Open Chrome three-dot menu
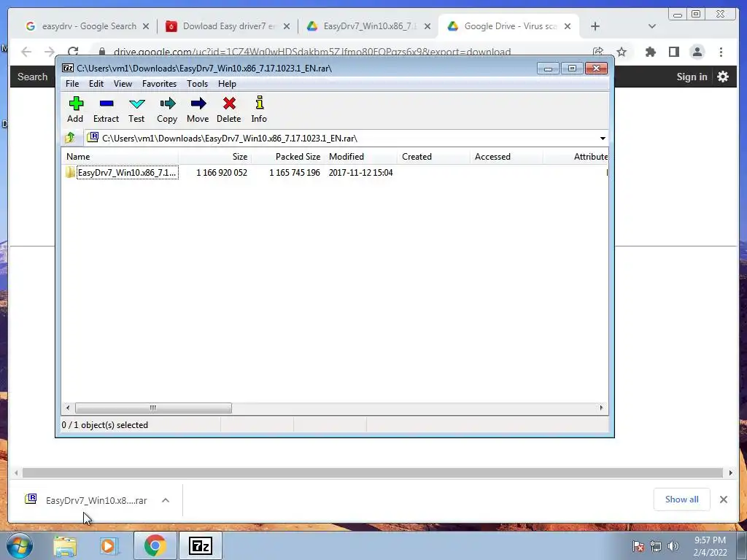Image resolution: width=747 pixels, height=560 pixels. [721, 52]
